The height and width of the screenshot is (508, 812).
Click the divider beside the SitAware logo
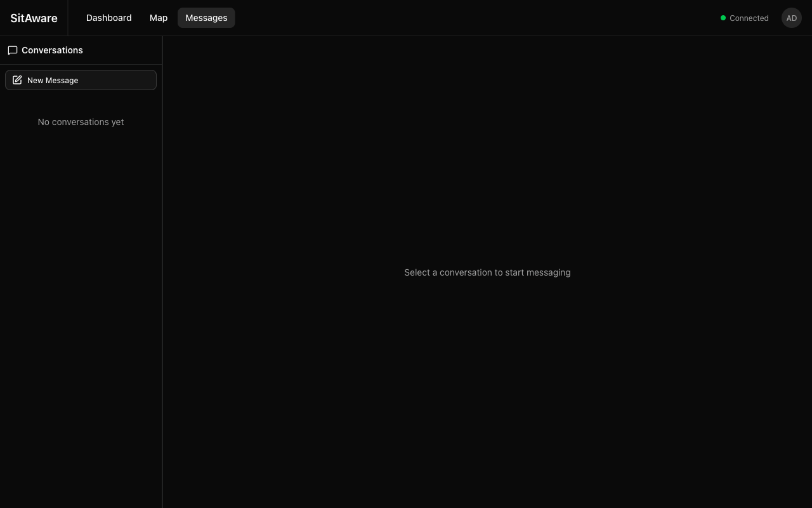coord(68,18)
